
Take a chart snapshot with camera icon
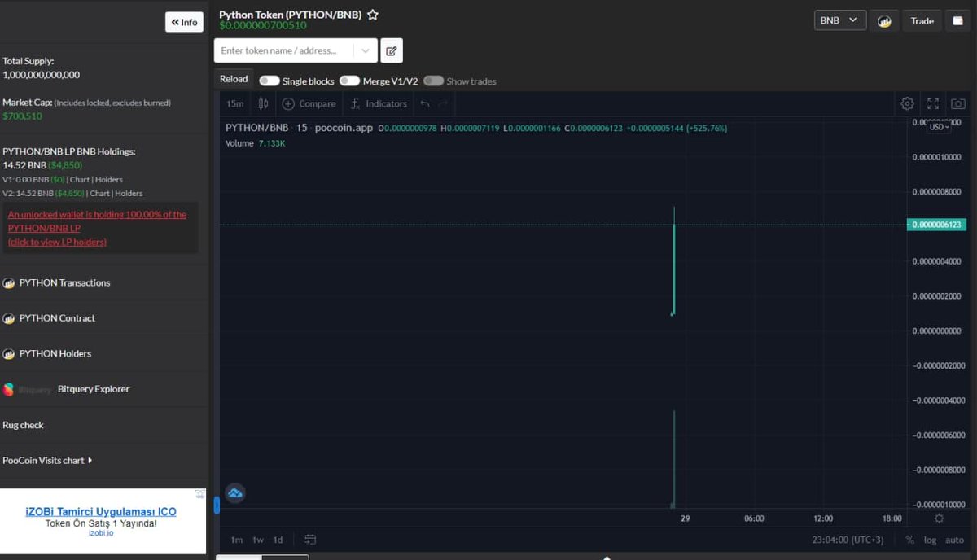[x=958, y=103]
